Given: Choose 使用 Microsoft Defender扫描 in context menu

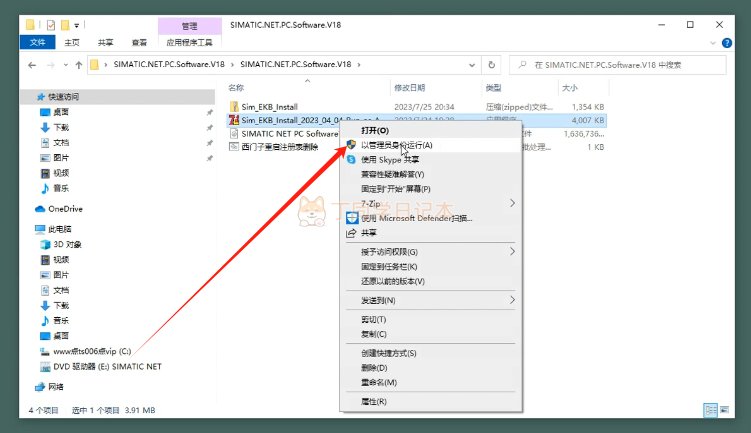Looking at the screenshot, I should point(431,218).
